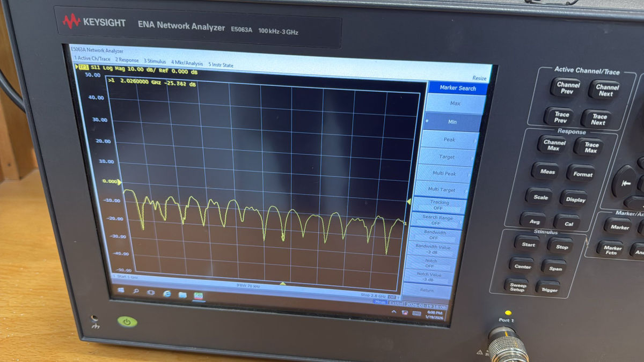Viewport: 644px width, 362px height.
Task: Click the yellow marker triangle on frequency axis
Action: pyautogui.click(x=283, y=283)
